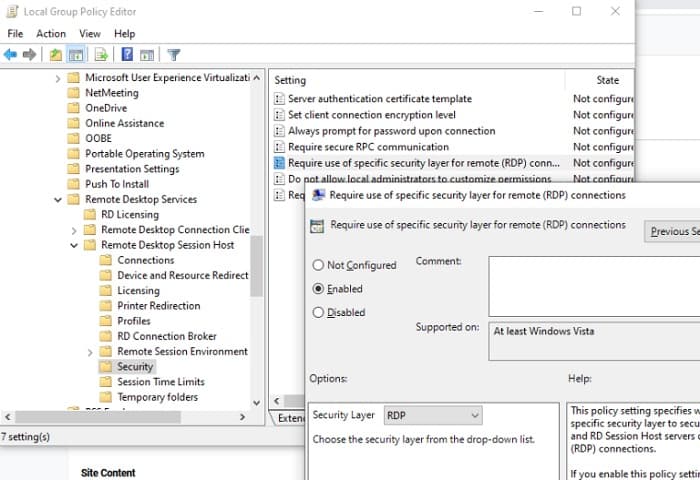Toggle the Show/Hide Console Tree icon
This screenshot has height=480, width=700.
75,55
